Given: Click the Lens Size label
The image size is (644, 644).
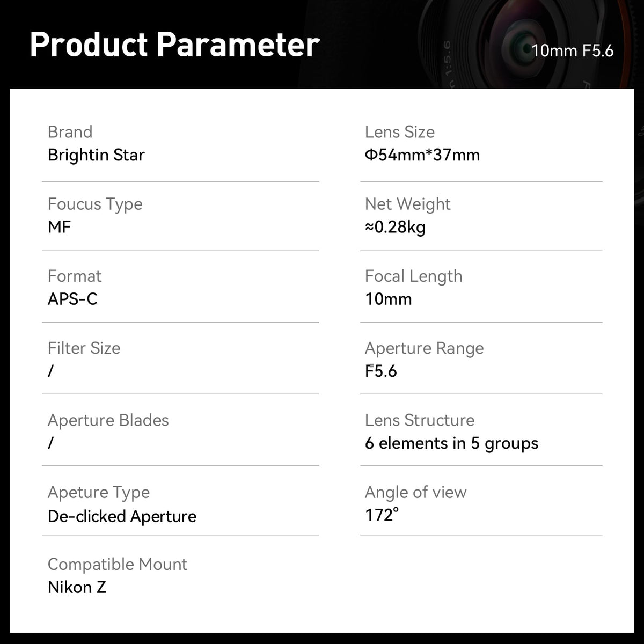Looking at the screenshot, I should point(399,132).
